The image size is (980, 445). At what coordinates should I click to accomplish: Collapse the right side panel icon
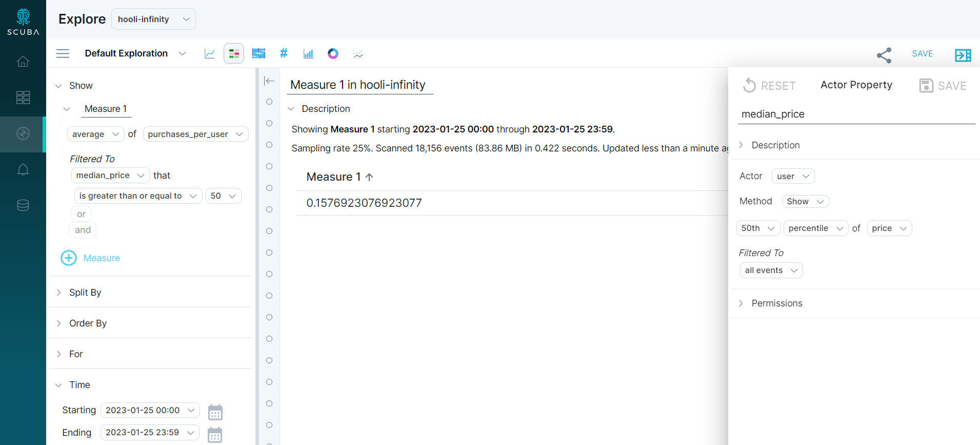(x=963, y=55)
